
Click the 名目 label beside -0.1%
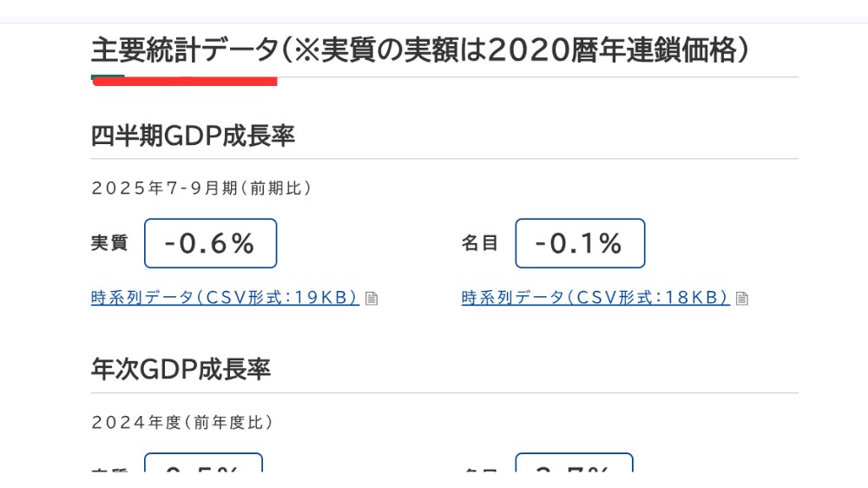pyautogui.click(x=480, y=243)
